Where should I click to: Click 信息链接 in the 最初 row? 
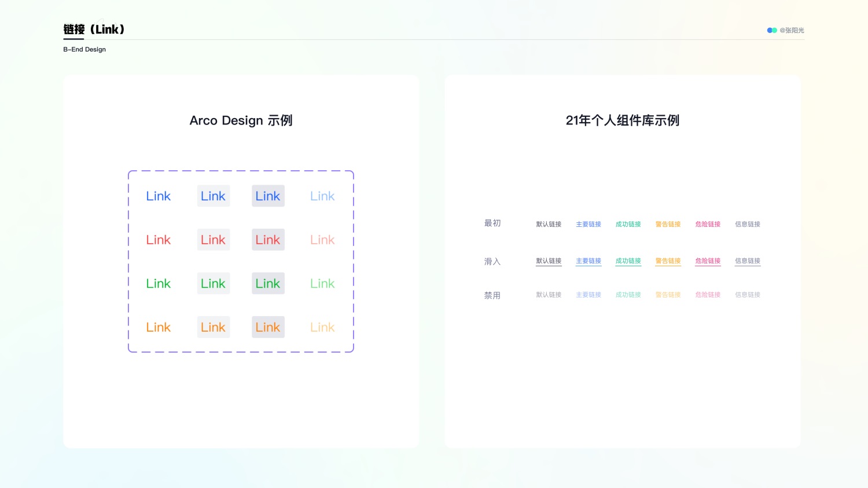click(x=748, y=224)
